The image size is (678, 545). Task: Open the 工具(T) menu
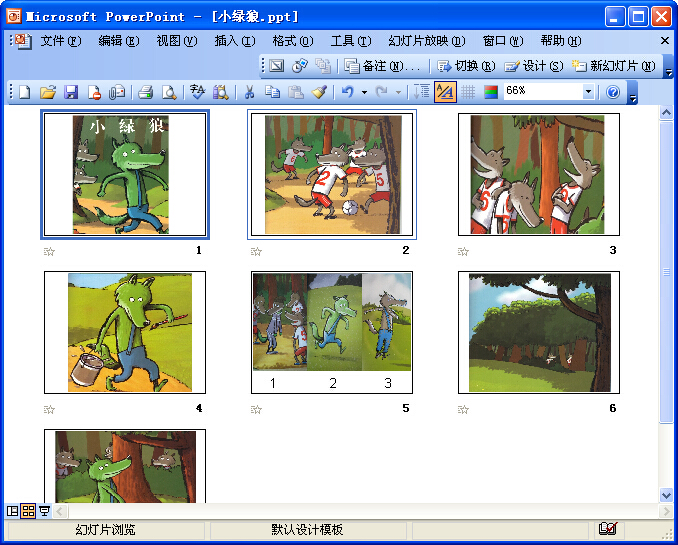[351, 41]
